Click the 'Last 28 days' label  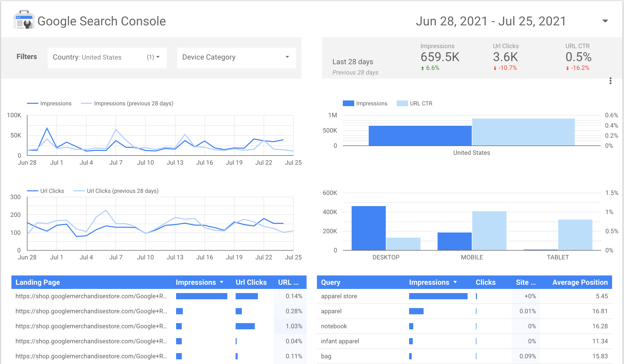(x=353, y=62)
